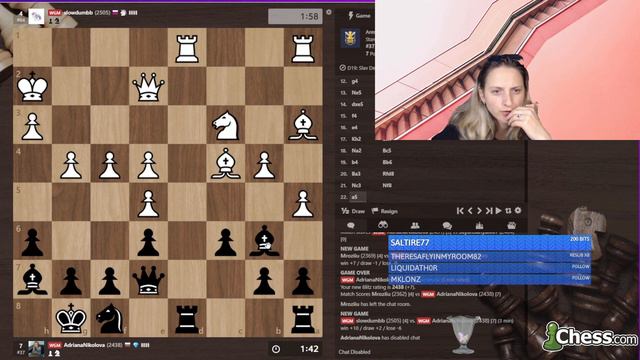The image size is (640, 360).
Task: Select the white rook on a1
Action: click(303, 49)
